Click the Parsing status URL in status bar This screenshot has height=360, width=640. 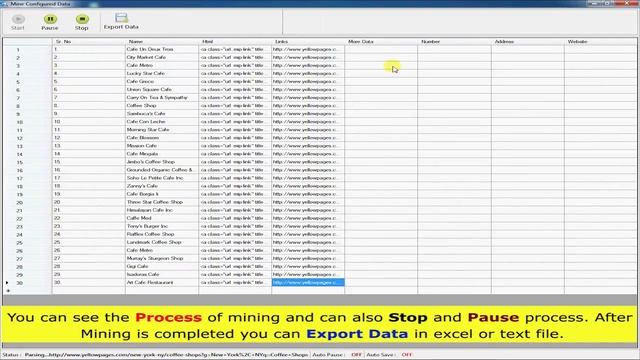coord(166,355)
